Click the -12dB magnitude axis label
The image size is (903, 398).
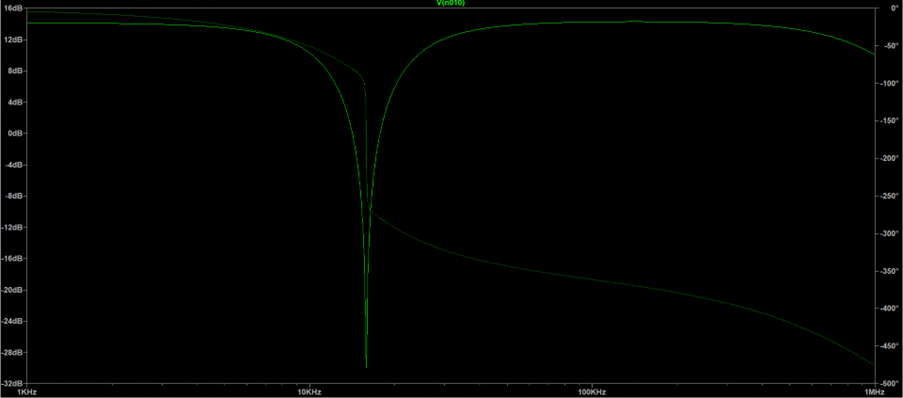[11, 228]
